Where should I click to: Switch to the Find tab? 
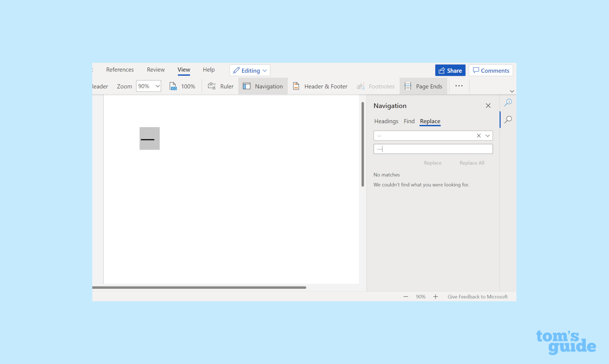click(x=409, y=121)
